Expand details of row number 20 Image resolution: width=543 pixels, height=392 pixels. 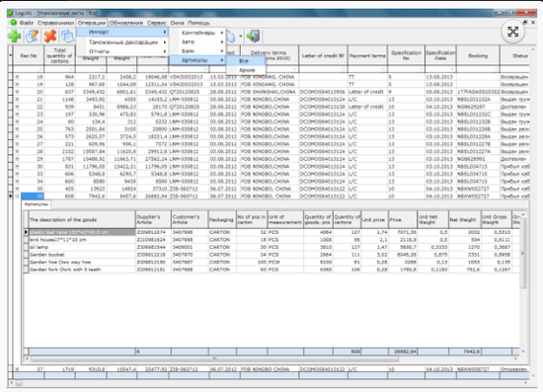tap(17, 92)
